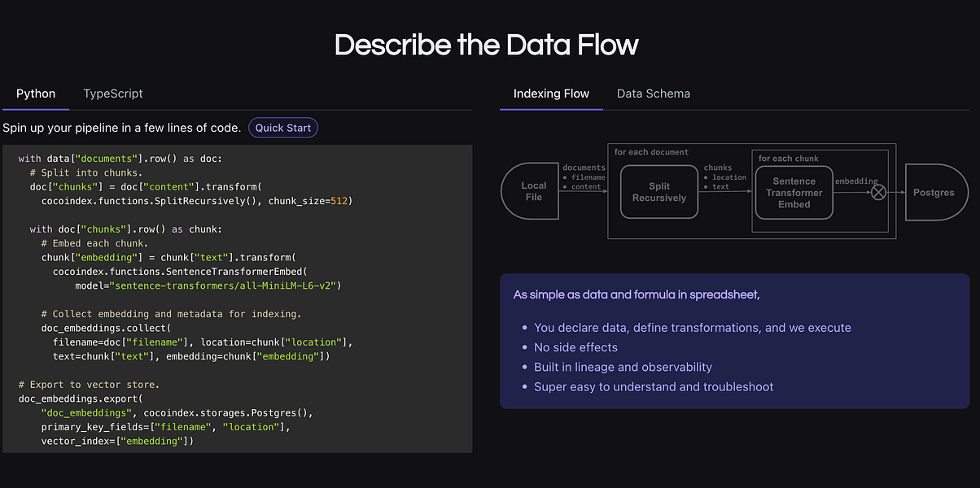Click the "No side effects" bullet
This screenshot has width=980, height=488.
pyautogui.click(x=574, y=347)
